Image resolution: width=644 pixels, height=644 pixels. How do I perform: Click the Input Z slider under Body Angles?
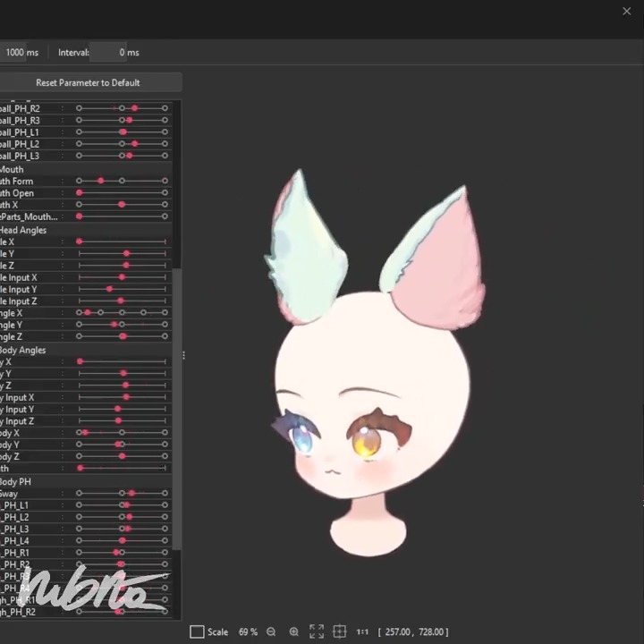coord(122,421)
